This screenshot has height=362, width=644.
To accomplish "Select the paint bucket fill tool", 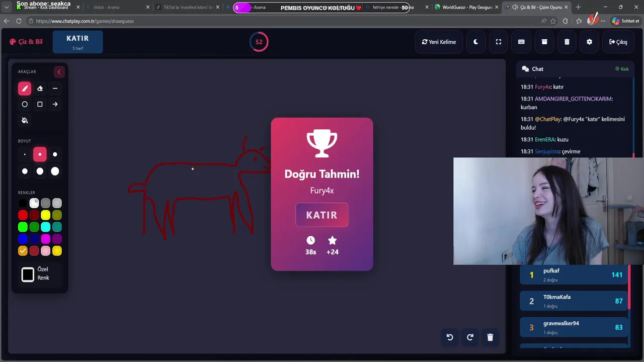I will click(25, 120).
